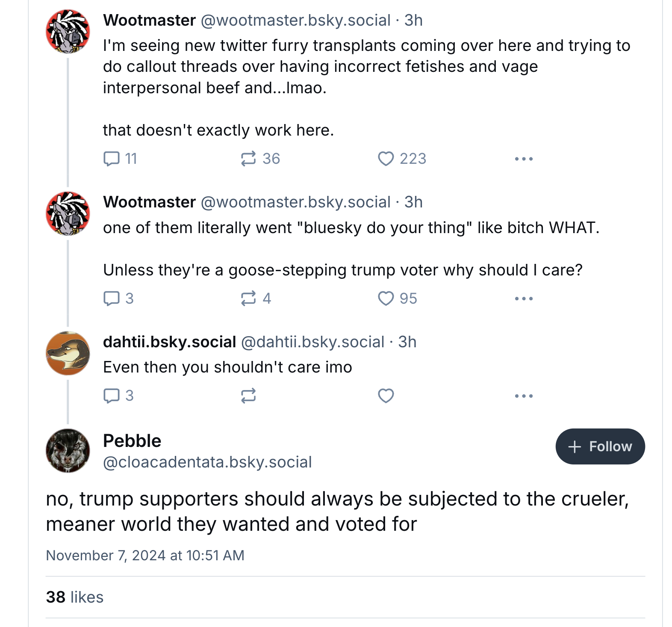Open the November 7, 2024 timestamp
Screen dimensions: 672x627
tap(145, 555)
